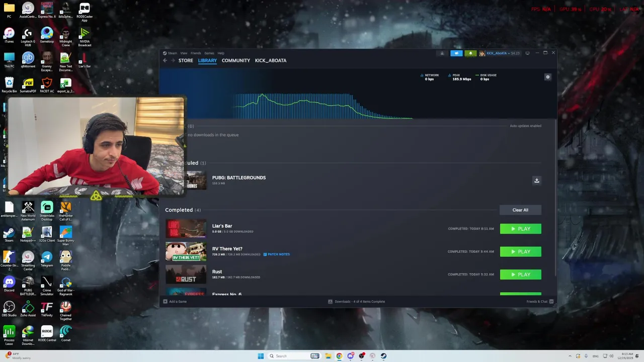Screen dimensions: 644x362
Task: Open Windows Start button on taskbar
Action: pos(261,356)
